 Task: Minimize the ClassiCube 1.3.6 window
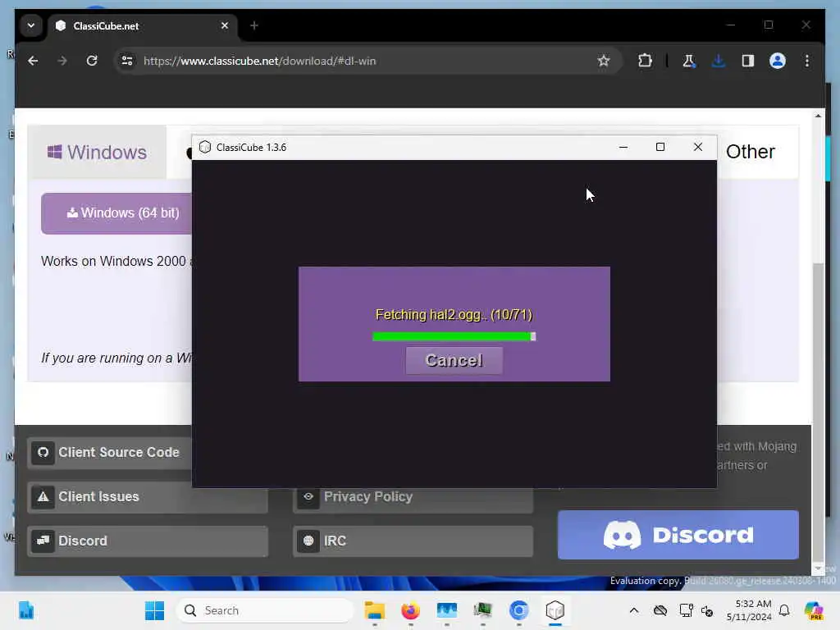click(x=623, y=147)
